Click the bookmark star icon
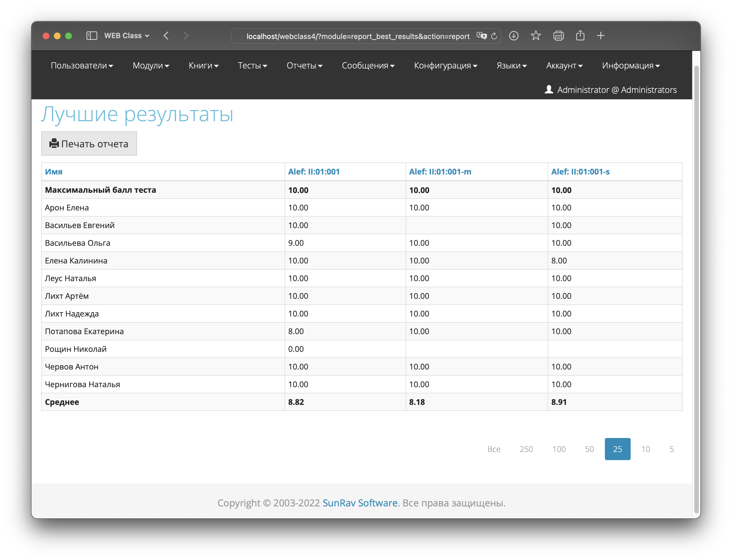This screenshot has height=560, width=732. (536, 36)
